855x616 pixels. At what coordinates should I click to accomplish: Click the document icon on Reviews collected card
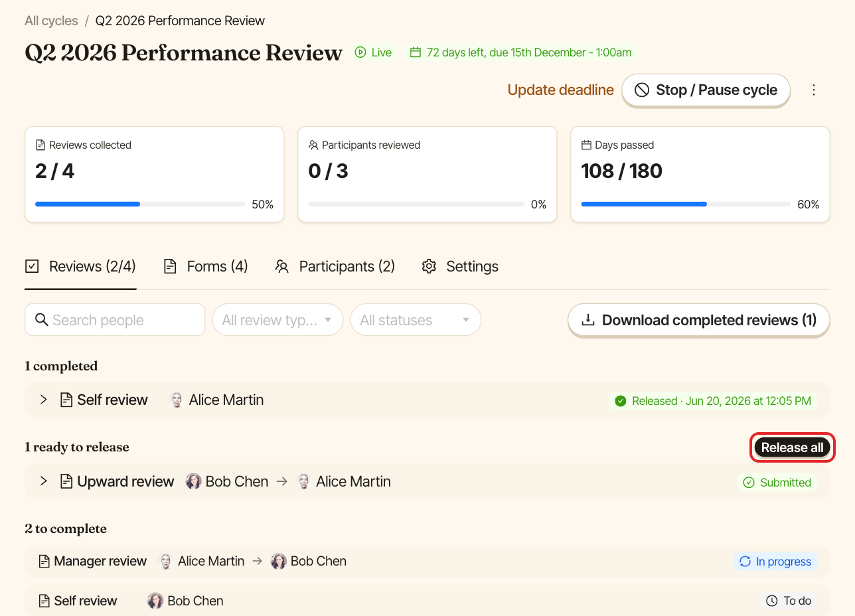(40, 145)
